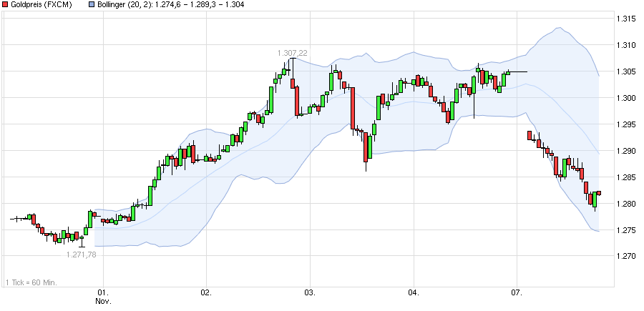The width and height of the screenshot is (644, 311).
Task: Click the blue Bollinger legend swatch
Action: click(x=91, y=6)
